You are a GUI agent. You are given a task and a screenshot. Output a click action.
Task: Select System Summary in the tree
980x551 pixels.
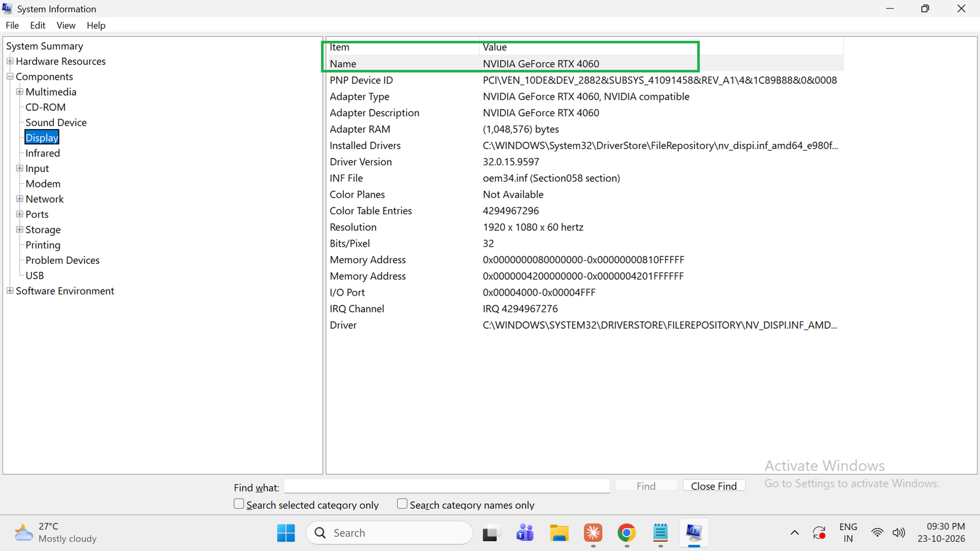tap(45, 46)
